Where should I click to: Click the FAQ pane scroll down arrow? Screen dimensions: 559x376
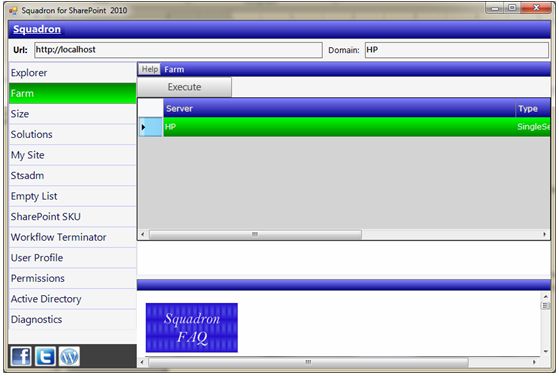(545, 351)
